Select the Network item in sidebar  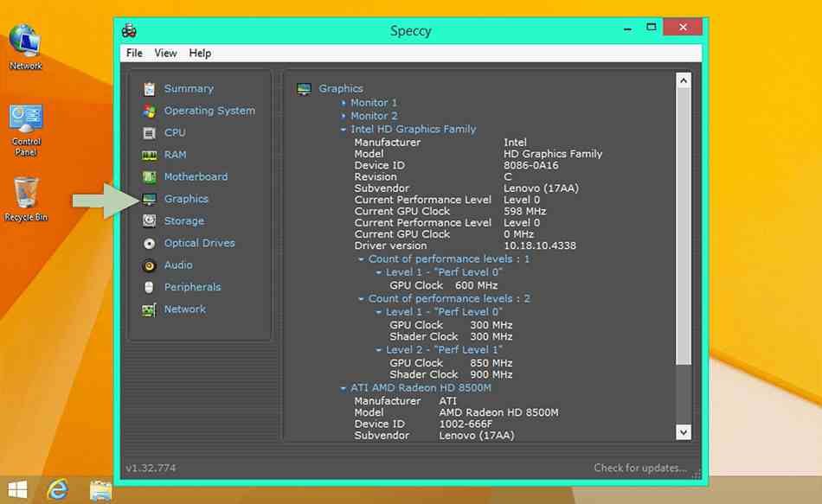click(x=184, y=309)
